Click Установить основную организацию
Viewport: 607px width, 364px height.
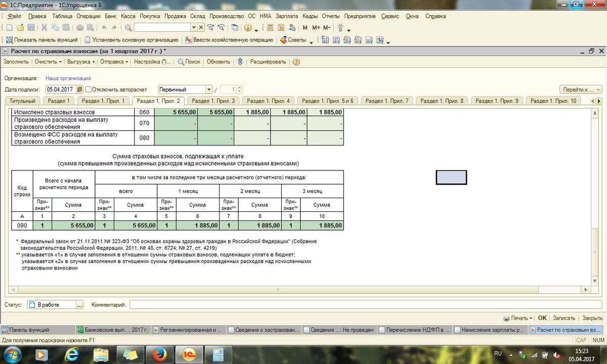[x=132, y=40]
